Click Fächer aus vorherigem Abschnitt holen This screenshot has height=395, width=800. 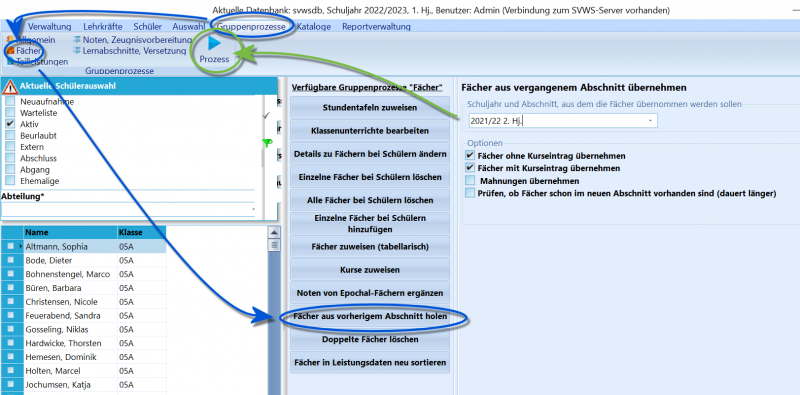click(370, 316)
